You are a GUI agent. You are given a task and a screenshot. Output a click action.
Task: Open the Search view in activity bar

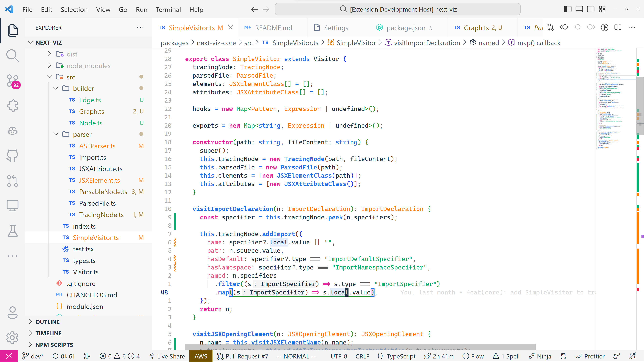pyautogui.click(x=12, y=55)
